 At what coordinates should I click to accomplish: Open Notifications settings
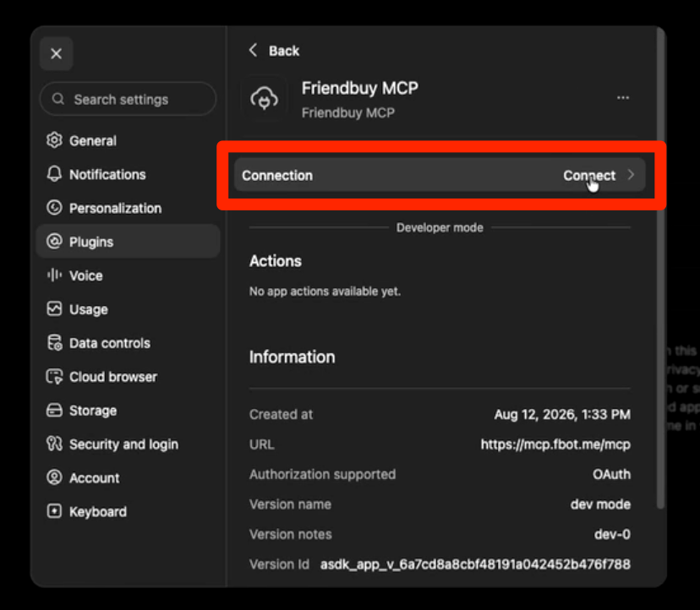128,175
